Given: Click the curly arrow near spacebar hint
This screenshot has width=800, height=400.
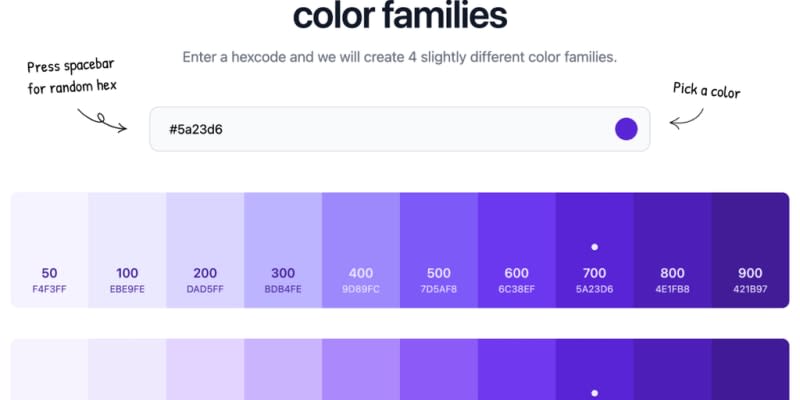Looking at the screenshot, I should (x=102, y=120).
